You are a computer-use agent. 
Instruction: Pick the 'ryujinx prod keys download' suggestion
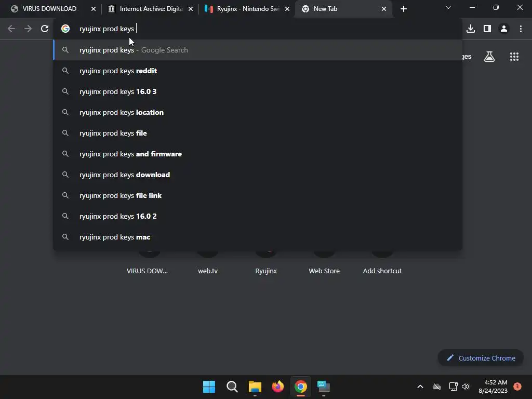click(x=258, y=175)
